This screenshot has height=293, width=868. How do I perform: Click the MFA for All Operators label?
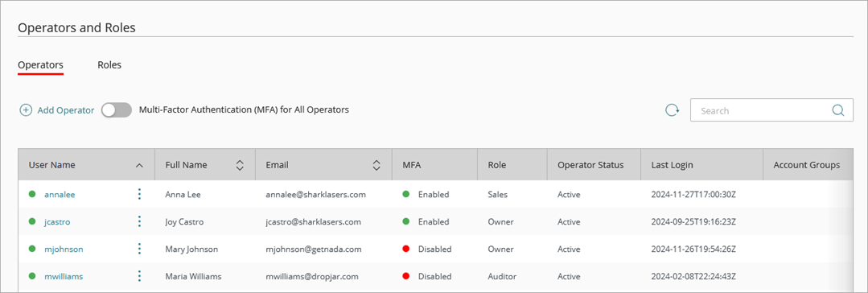click(x=244, y=109)
